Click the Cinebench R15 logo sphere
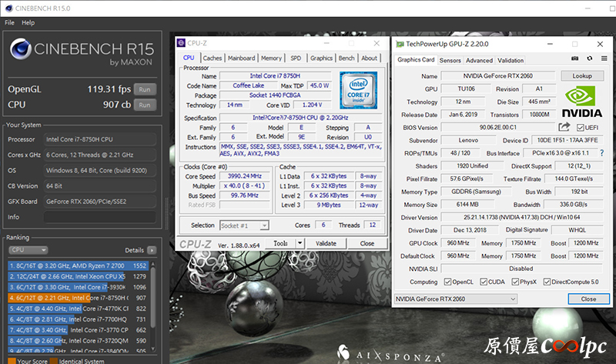Screen dimensions: 616x364 coord(21,49)
